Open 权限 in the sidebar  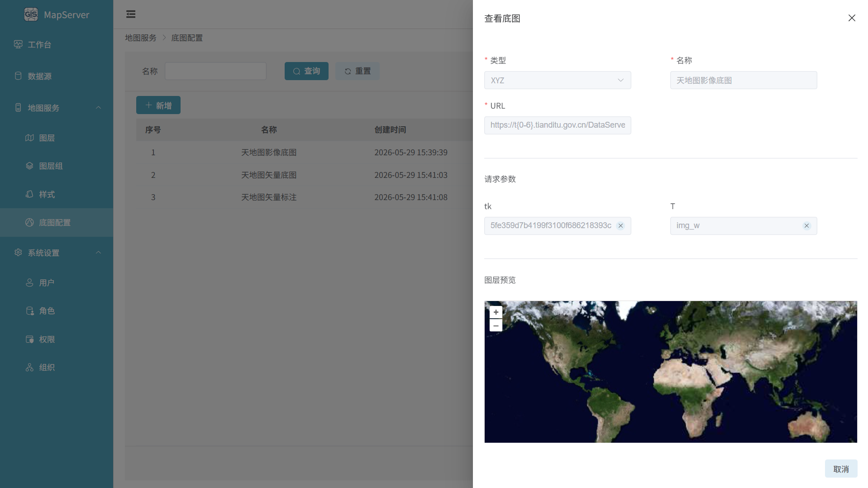[57, 339]
